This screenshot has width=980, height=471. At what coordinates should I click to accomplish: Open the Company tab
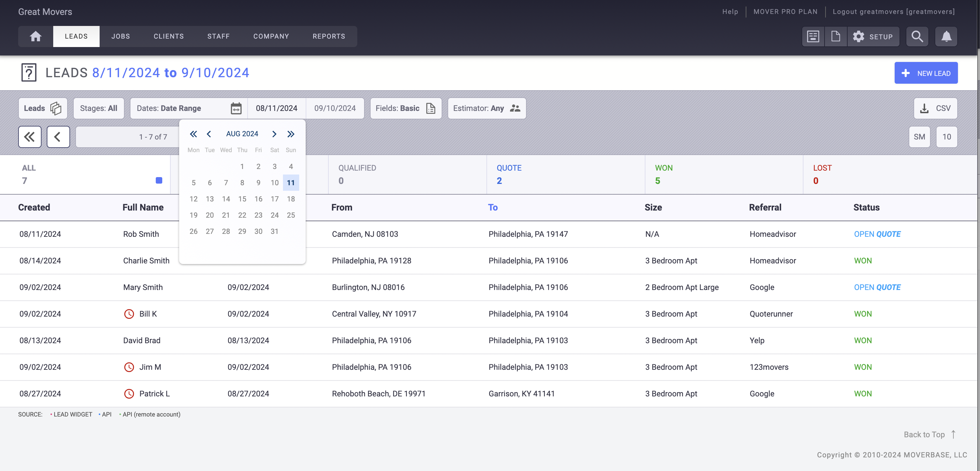pyautogui.click(x=271, y=37)
